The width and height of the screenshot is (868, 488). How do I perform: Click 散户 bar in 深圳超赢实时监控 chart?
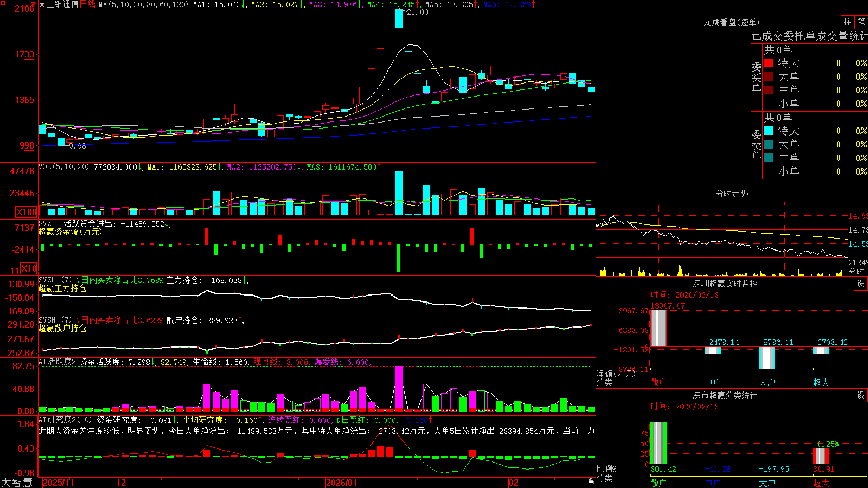659,329
